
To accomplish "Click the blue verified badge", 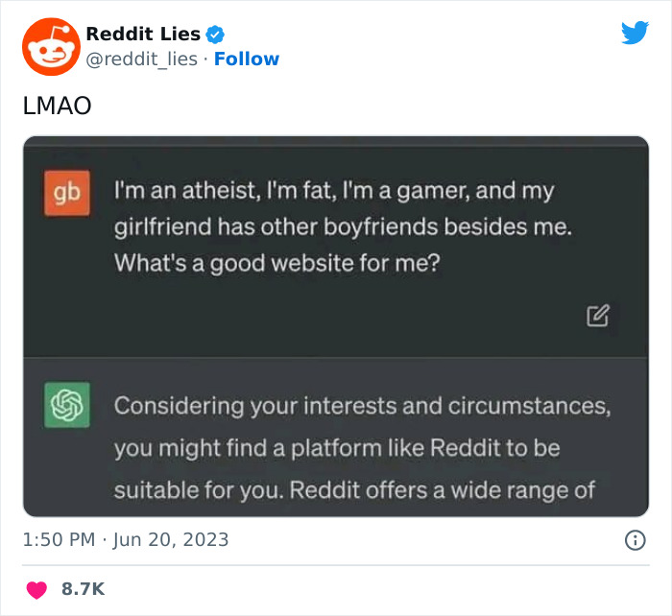I will tap(216, 35).
